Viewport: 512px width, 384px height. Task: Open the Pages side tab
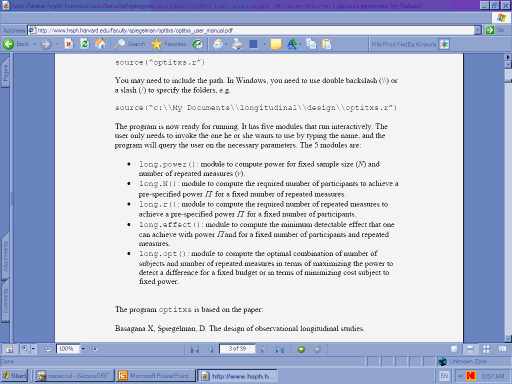[5, 72]
